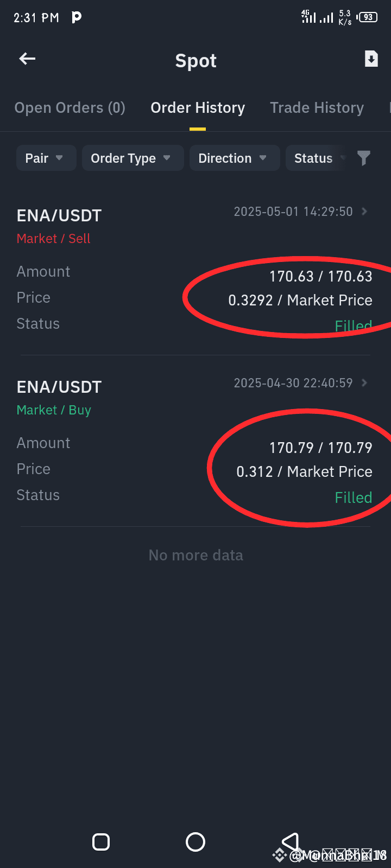
Task: Tap Android back triangle icon
Action: [x=290, y=842]
